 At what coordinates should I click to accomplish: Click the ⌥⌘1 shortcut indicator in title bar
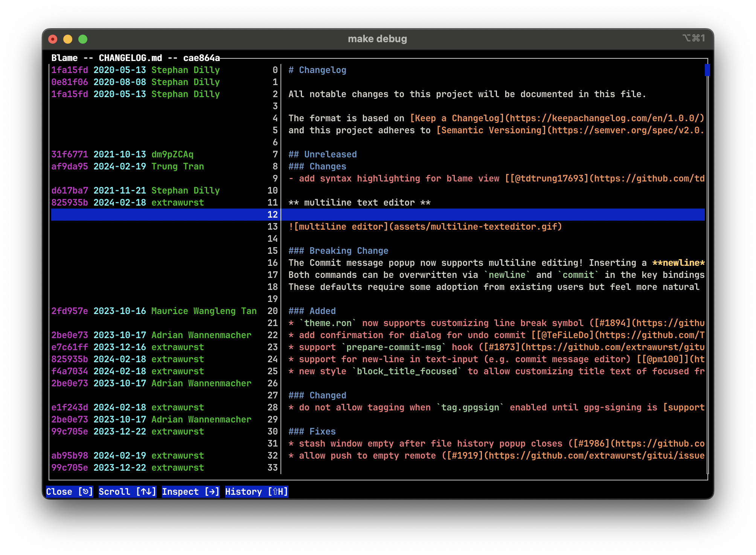coord(694,38)
